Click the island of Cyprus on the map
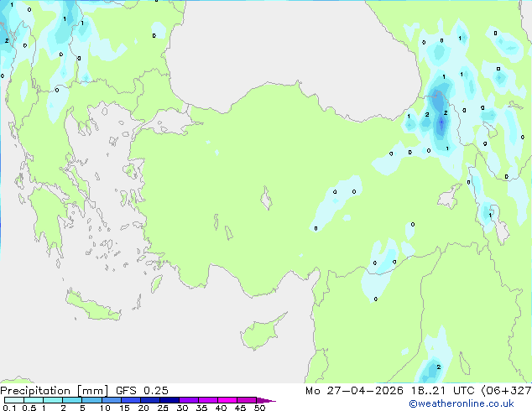Screen dimensions: 532x411 point(261,333)
